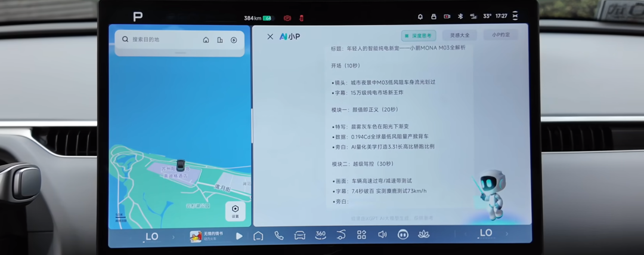Play the current music track
Viewport: 644px width, 255px height.
click(239, 236)
